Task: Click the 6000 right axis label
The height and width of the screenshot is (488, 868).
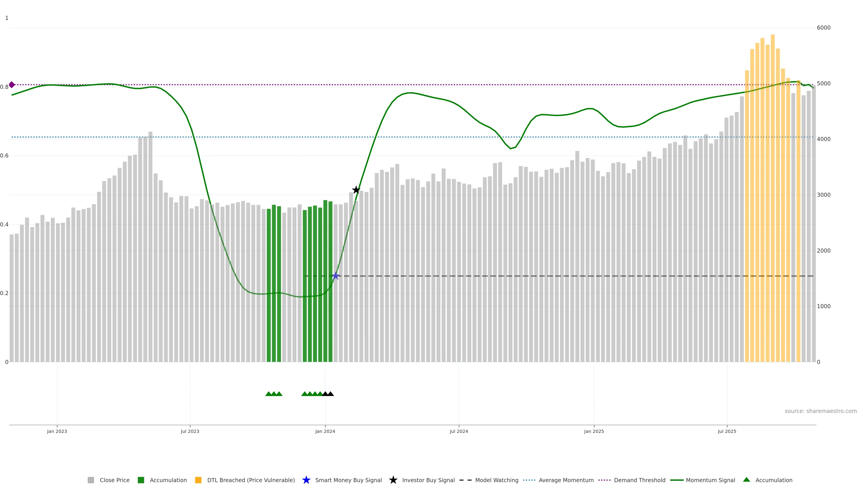Action: (823, 28)
